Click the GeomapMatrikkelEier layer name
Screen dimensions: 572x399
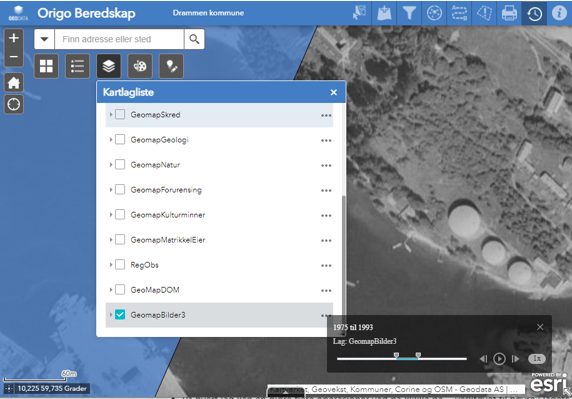pos(168,240)
